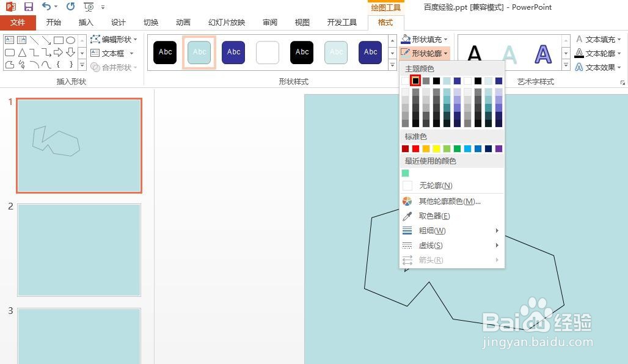
Task: Pick the recently used green color swatch
Action: pyautogui.click(x=405, y=173)
